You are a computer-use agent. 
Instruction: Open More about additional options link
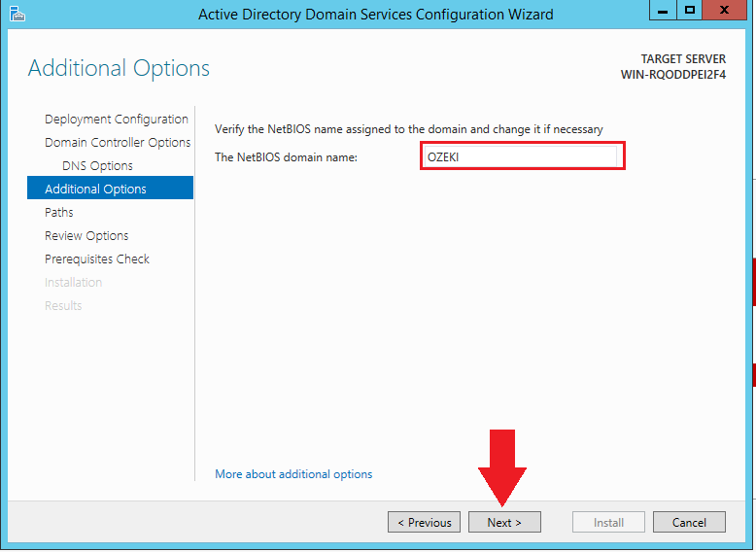point(293,474)
